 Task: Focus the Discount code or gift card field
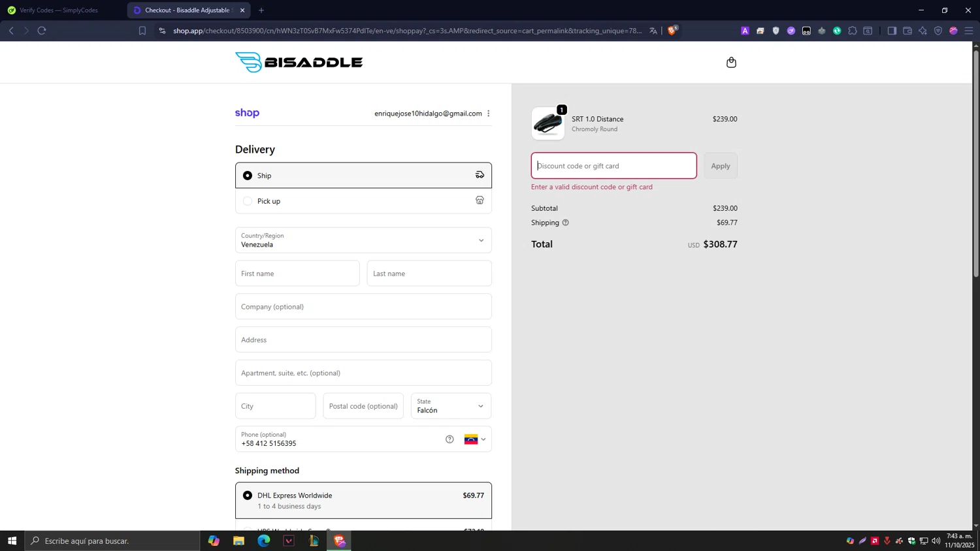(613, 166)
